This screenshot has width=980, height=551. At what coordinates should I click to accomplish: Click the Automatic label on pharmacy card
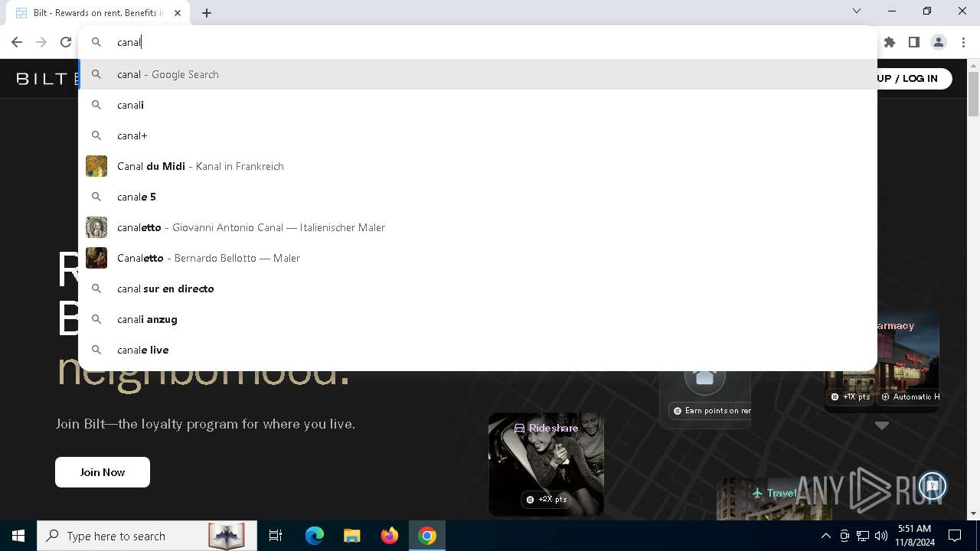[910, 396]
